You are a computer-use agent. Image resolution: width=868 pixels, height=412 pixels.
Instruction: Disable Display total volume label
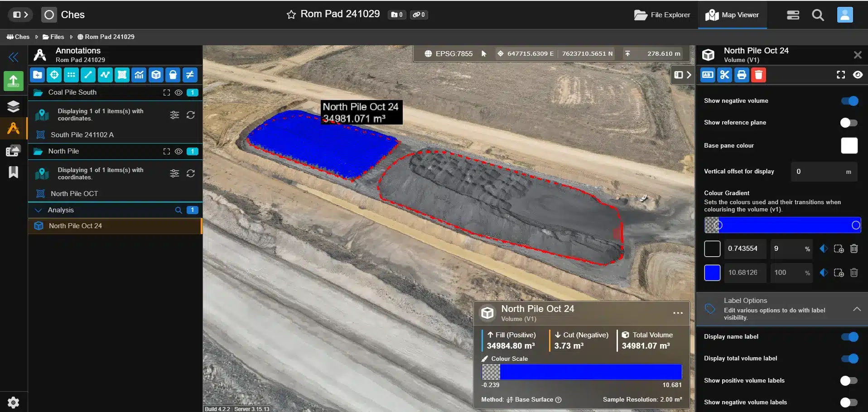point(849,359)
